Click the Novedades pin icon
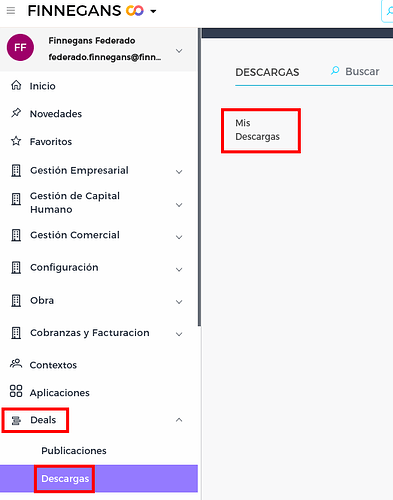This screenshot has width=393, height=500. pyautogui.click(x=16, y=113)
